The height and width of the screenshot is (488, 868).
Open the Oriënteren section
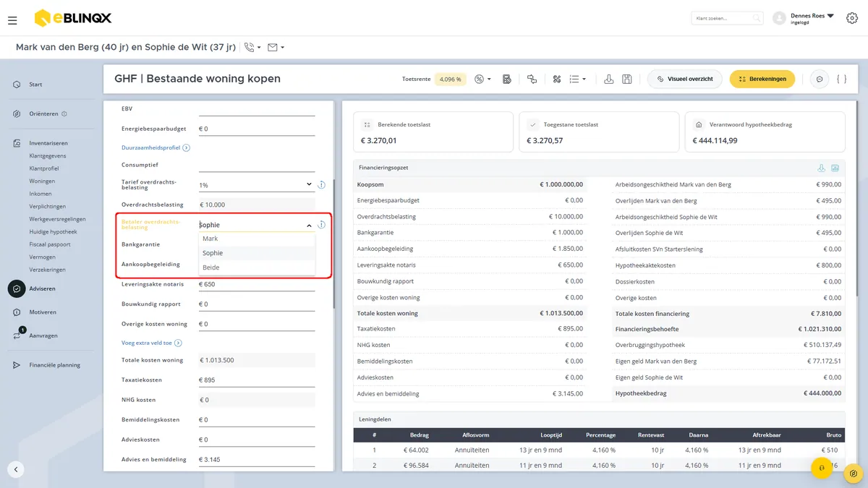click(43, 114)
